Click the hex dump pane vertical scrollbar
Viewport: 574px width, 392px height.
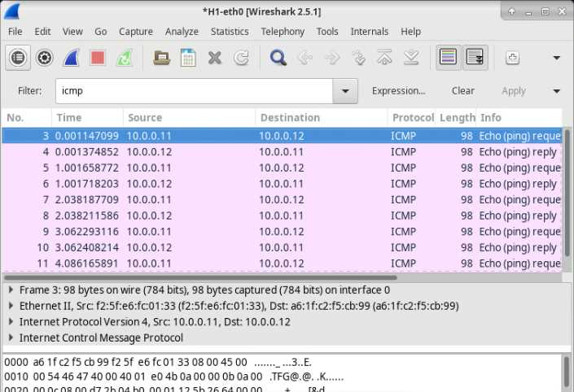[x=567, y=373]
